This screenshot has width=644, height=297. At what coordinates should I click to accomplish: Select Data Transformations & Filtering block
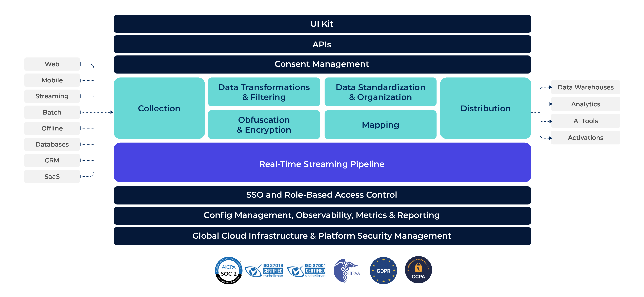click(264, 92)
